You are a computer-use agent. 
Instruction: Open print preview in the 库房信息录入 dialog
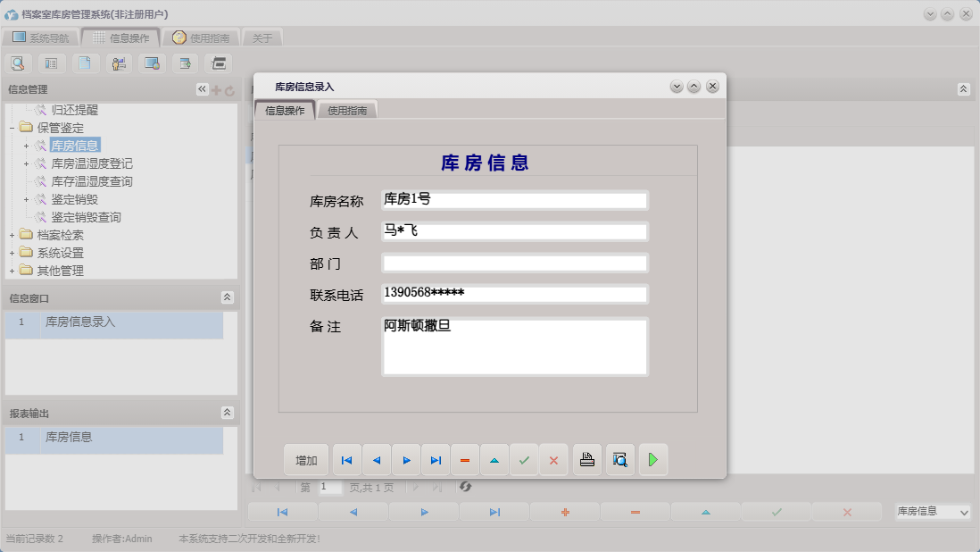click(x=620, y=459)
